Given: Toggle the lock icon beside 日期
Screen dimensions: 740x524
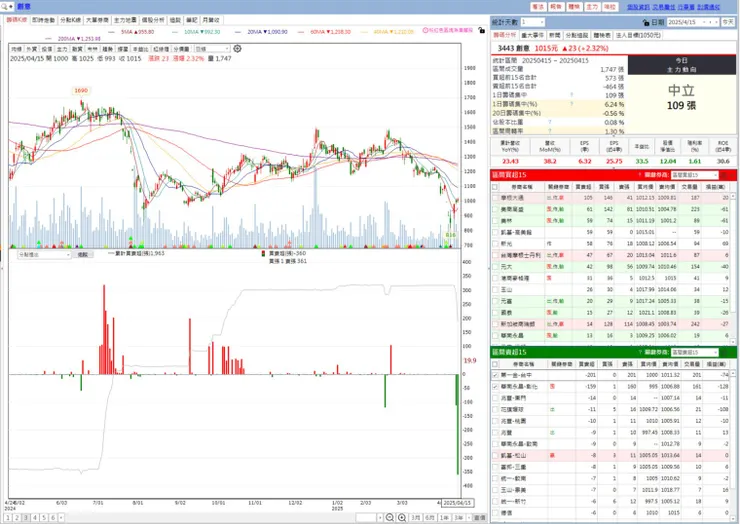Looking at the screenshot, I should click(x=646, y=22).
